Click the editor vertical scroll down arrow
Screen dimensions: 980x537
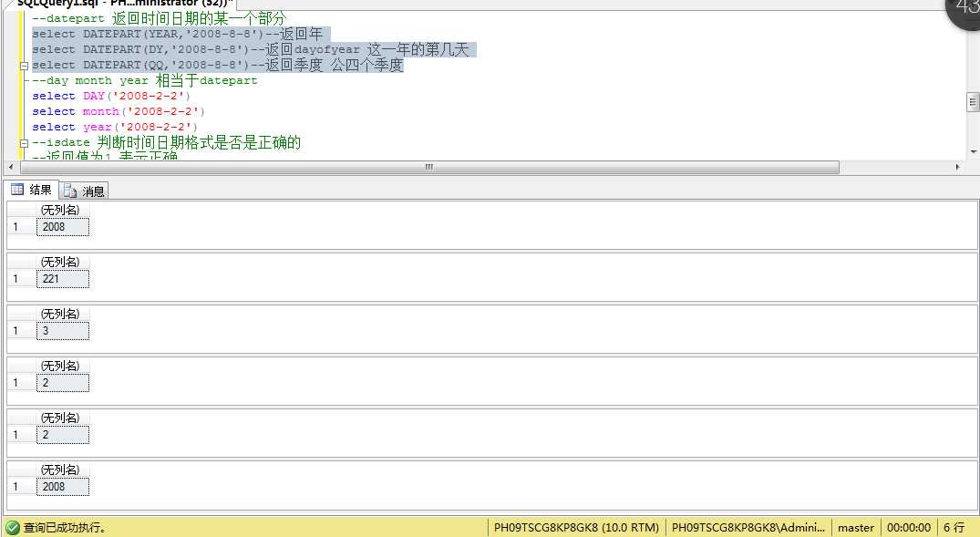pyautogui.click(x=973, y=152)
